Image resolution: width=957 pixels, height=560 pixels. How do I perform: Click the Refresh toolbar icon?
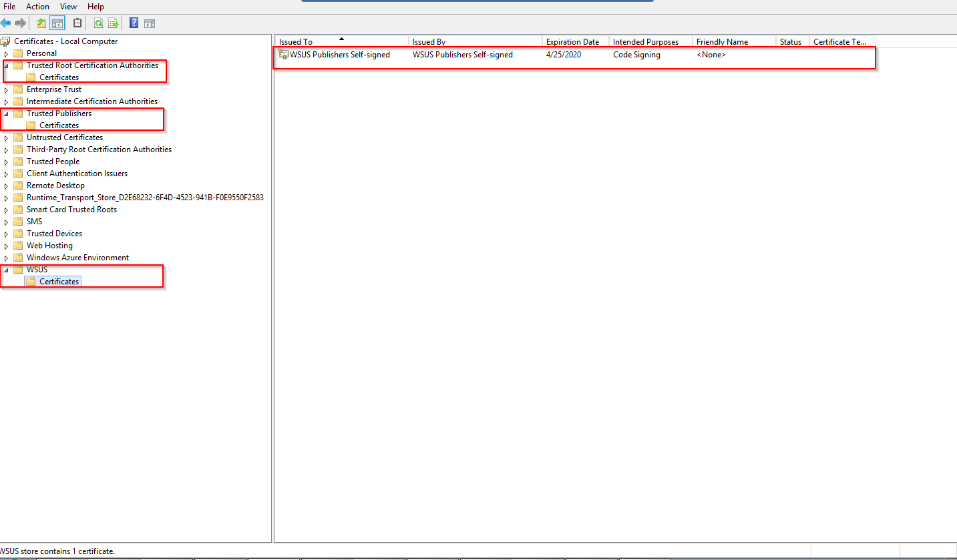point(98,23)
